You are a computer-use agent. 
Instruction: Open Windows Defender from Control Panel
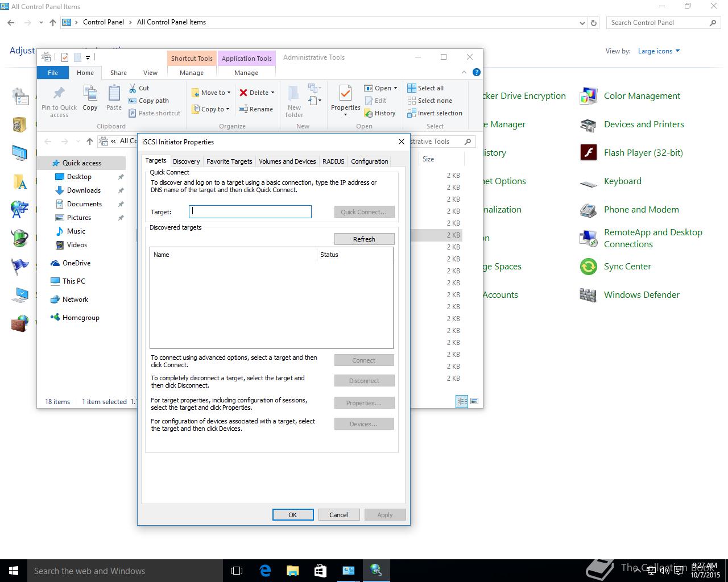(x=641, y=295)
